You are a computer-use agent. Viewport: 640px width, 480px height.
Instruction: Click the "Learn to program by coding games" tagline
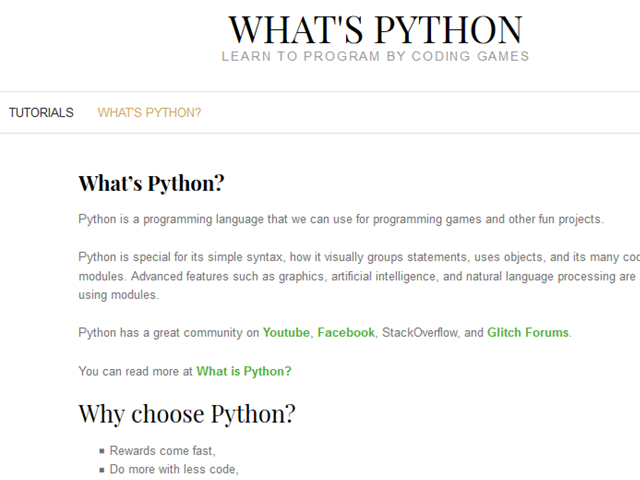(x=375, y=56)
